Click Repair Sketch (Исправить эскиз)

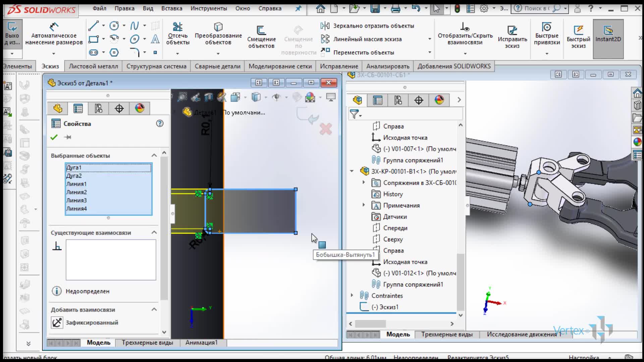pos(512,37)
